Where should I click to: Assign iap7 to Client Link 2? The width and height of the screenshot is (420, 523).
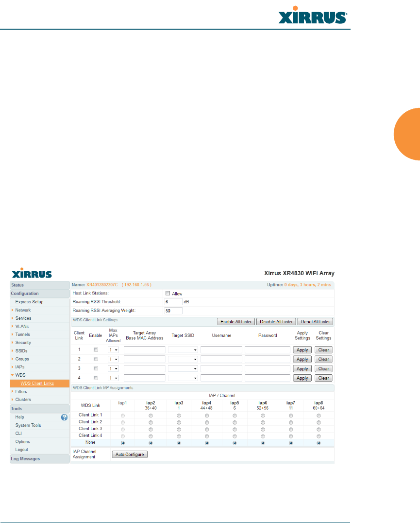coord(291,422)
